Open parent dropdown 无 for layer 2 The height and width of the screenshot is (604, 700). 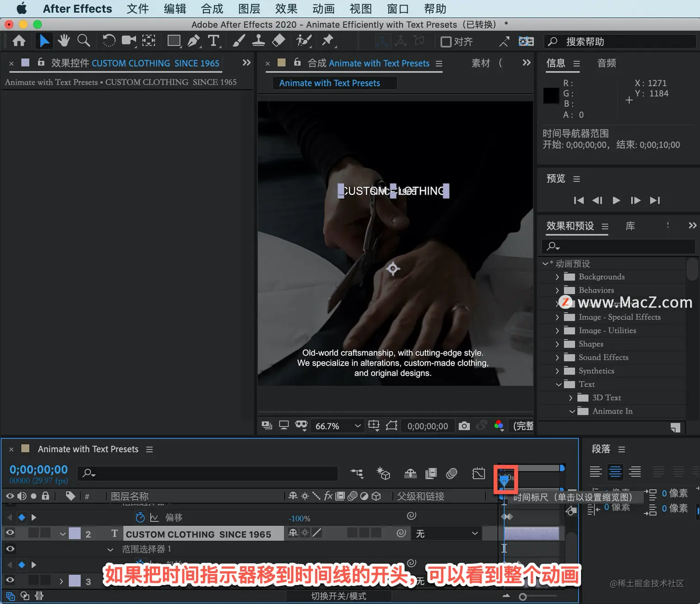click(x=446, y=534)
